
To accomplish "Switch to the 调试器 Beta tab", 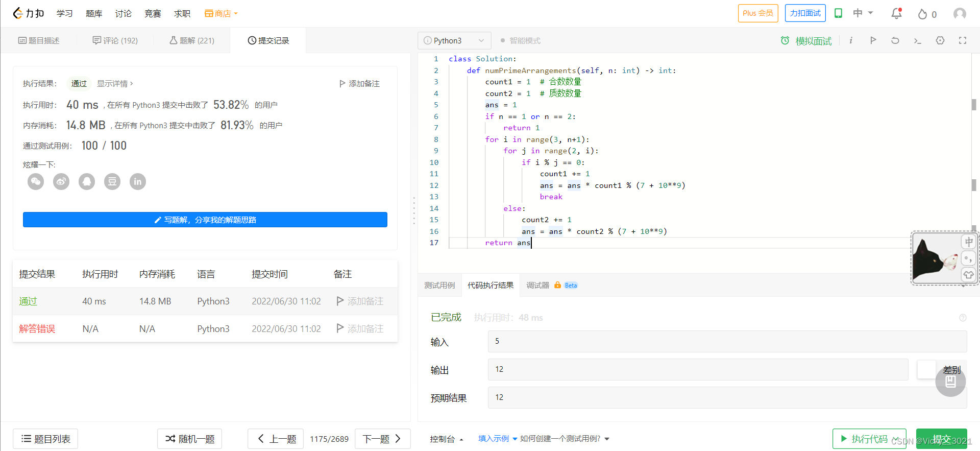I will click(552, 285).
